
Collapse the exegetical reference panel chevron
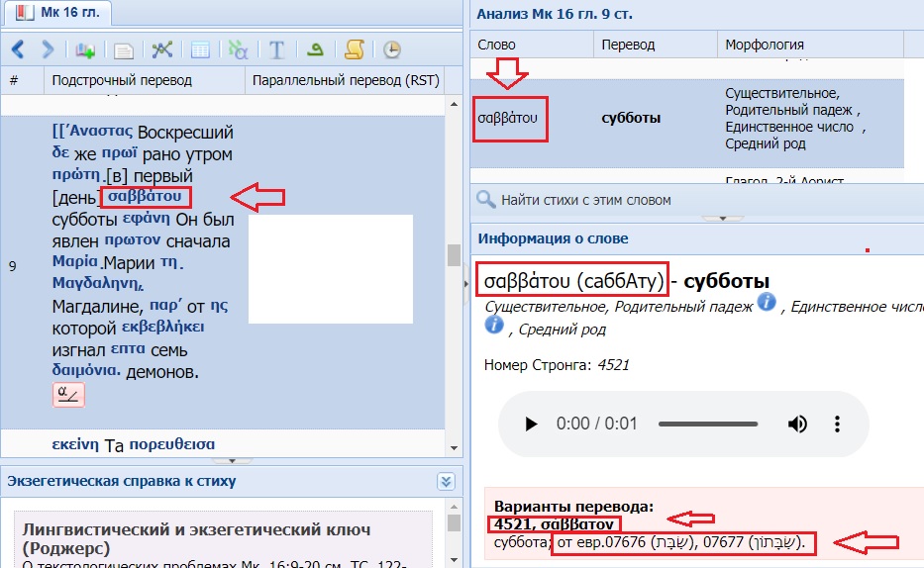[446, 481]
